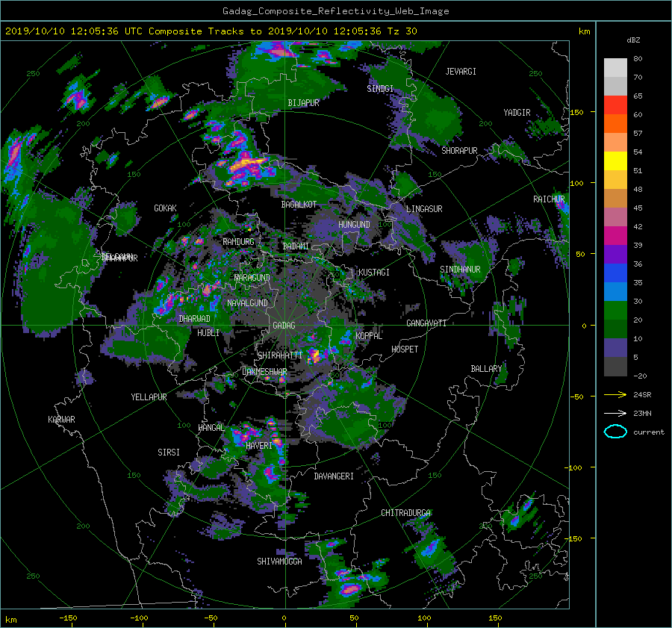Click the white 23MN arrow legend icon
Image resolution: width=672 pixels, height=628 pixels.
click(x=615, y=413)
